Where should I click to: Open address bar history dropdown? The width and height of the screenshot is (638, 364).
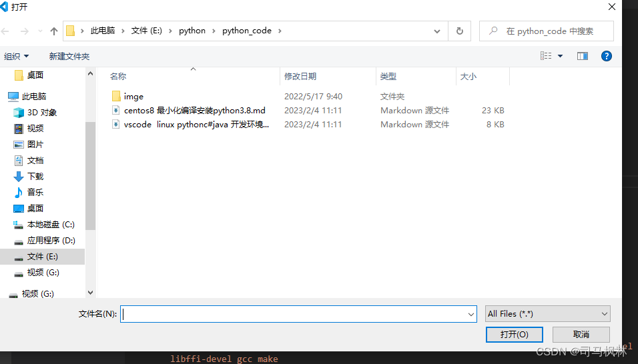pos(437,31)
